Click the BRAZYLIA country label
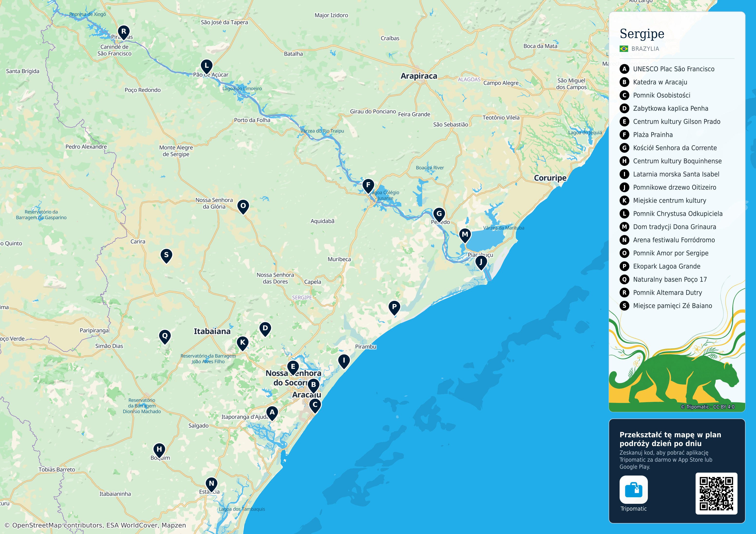Image resolution: width=756 pixels, height=534 pixels. coord(645,49)
